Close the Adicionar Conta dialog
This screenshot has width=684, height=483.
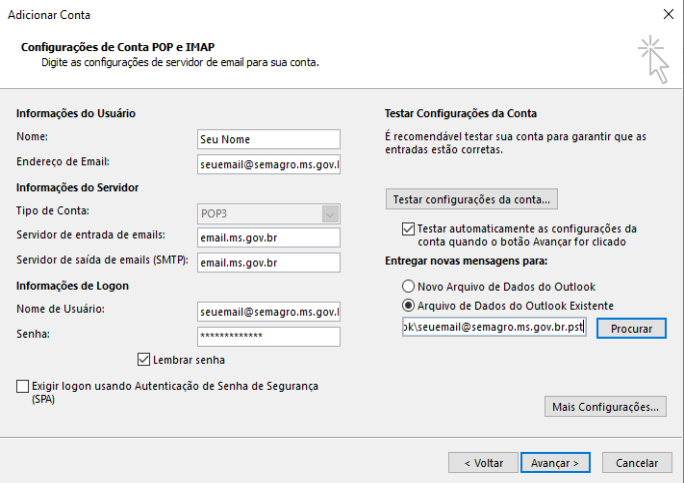coord(667,14)
